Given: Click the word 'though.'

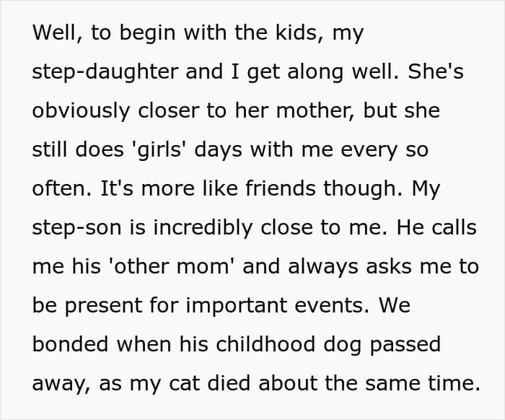Looking at the screenshot, I should click(363, 189).
